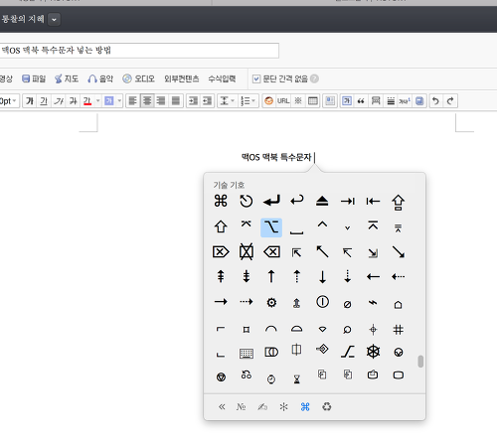Screen dimensions: 497x448
Task: Insert the helm wheel symbol
Action: click(373, 352)
